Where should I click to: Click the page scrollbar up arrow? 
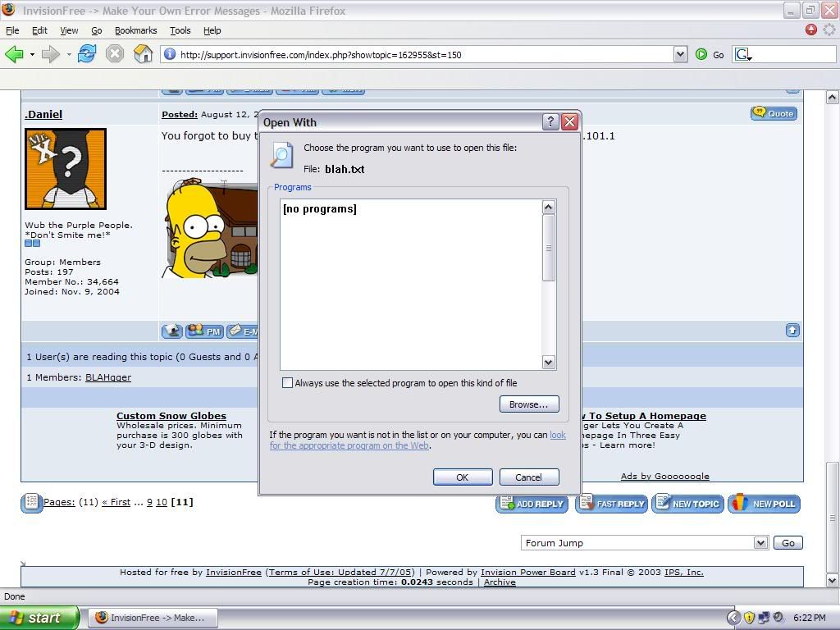point(832,97)
